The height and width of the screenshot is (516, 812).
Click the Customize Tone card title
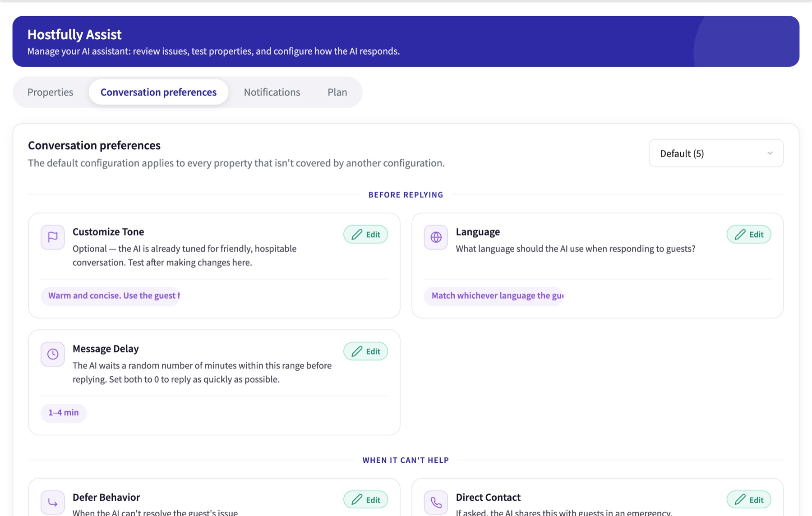pos(108,232)
